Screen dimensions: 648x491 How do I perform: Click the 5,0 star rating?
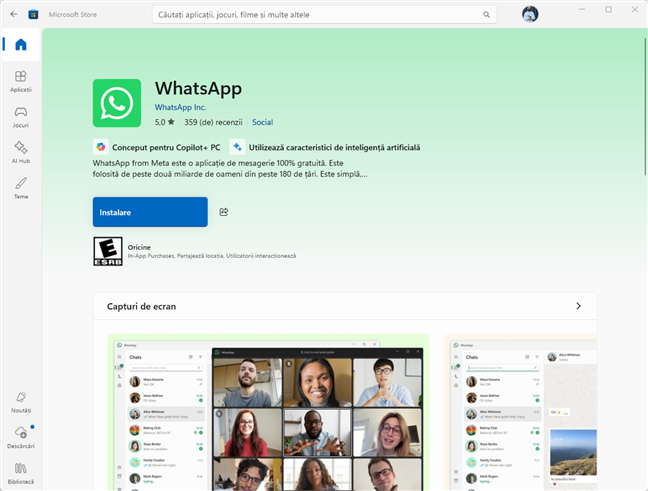[x=164, y=122]
